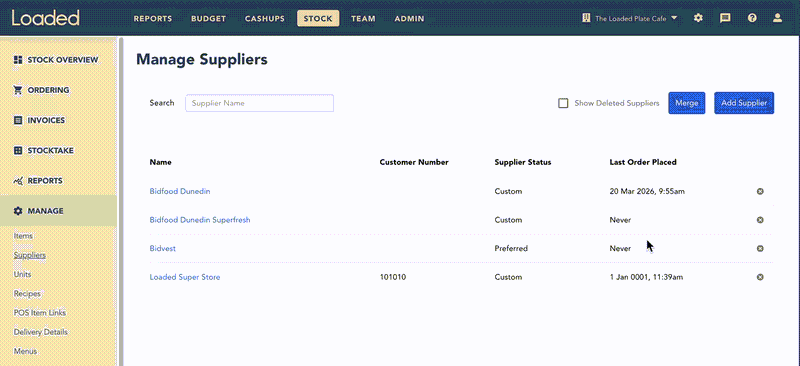Viewport: 800px width, 366px height.
Task: Click the Last Order Placed column header
Action: [643, 162]
